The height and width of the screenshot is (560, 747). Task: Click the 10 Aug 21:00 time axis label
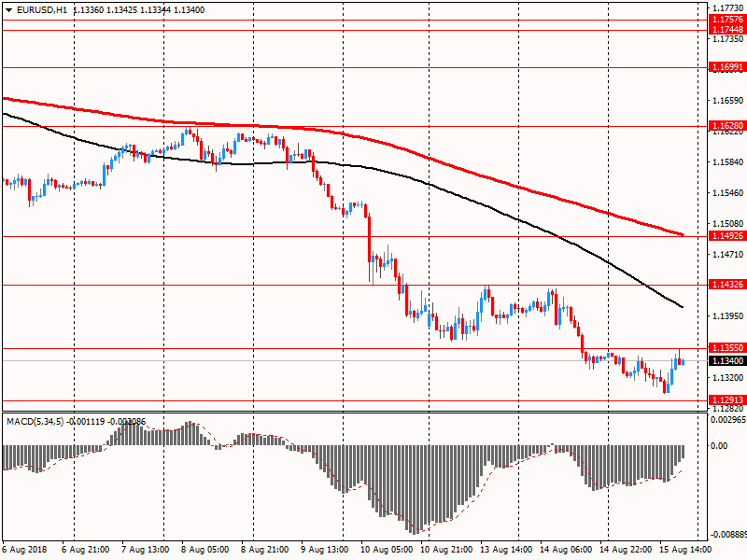pyautogui.click(x=446, y=550)
